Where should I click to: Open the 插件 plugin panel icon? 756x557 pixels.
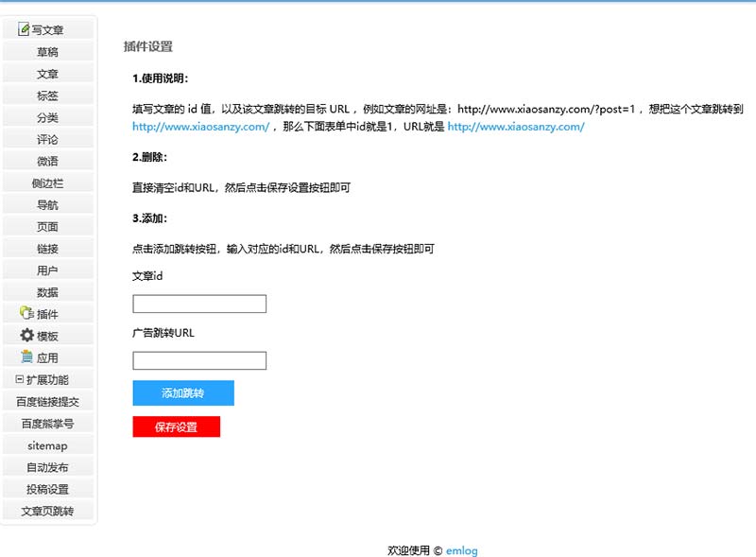pyautogui.click(x=24, y=313)
